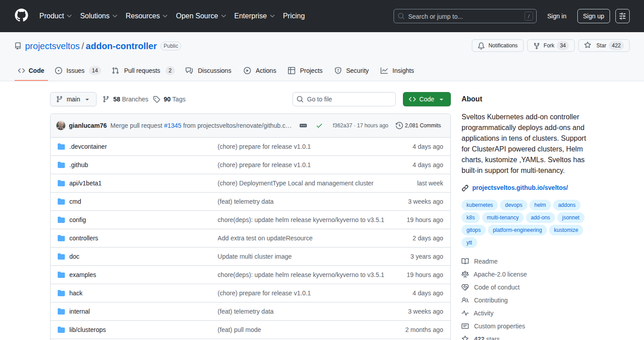The height and width of the screenshot is (340, 644).
Task: Click the Sign up button
Action: click(593, 16)
